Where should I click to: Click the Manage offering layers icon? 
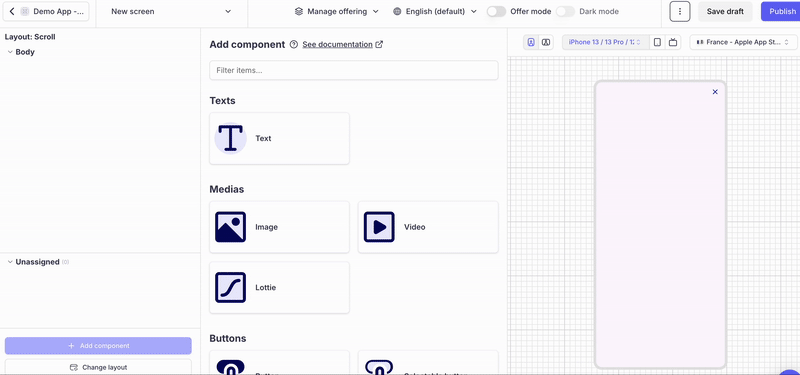pyautogui.click(x=299, y=11)
